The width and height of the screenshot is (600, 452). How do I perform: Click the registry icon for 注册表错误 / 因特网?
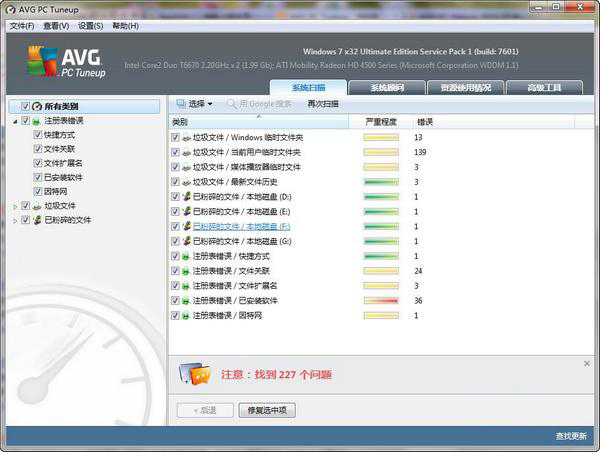point(186,316)
